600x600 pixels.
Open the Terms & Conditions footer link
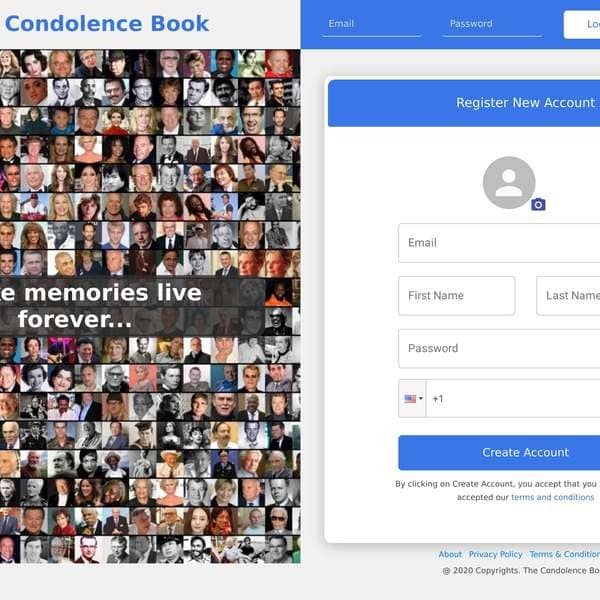pos(565,554)
